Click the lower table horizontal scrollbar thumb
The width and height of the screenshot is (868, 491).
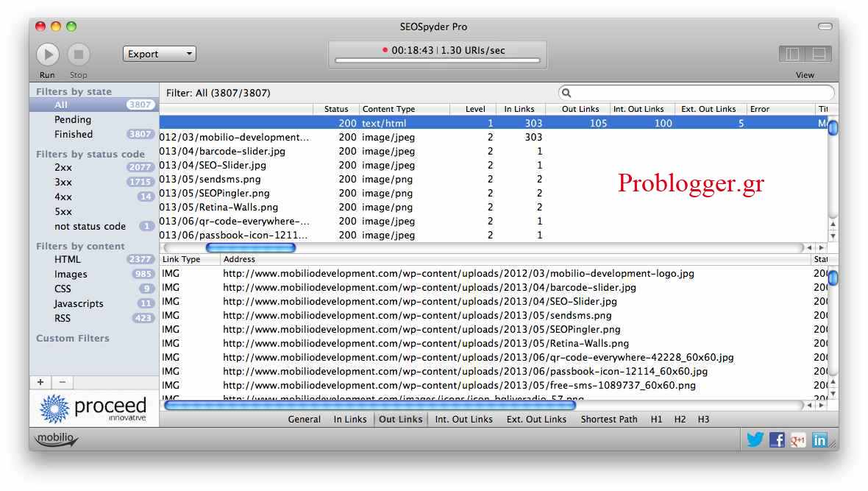(370, 405)
